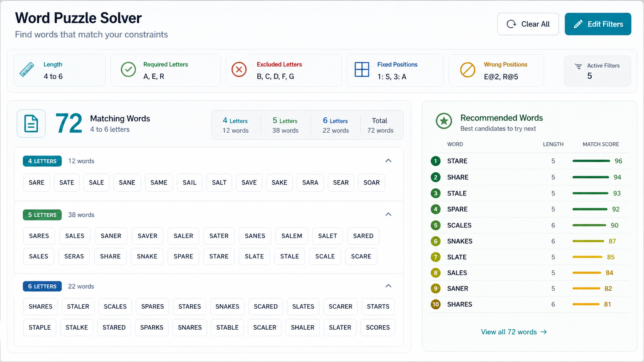Open the Length 4 to 6 filter card

[x=60, y=70]
